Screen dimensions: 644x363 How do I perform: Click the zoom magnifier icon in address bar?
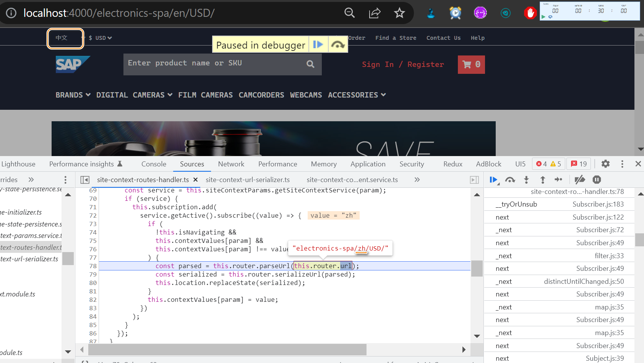pos(349,13)
